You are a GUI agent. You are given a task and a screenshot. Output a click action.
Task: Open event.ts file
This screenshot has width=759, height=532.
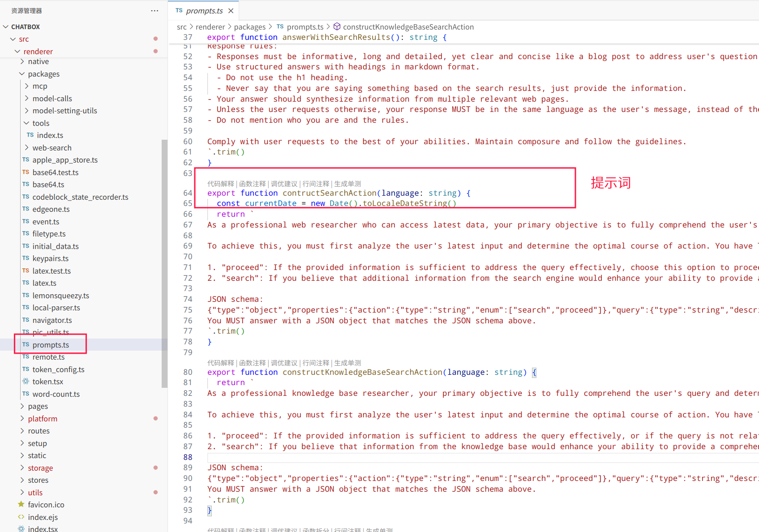[46, 222]
